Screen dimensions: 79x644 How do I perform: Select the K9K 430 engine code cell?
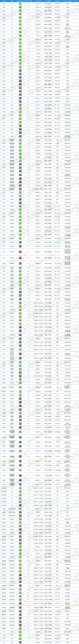(68, 611)
